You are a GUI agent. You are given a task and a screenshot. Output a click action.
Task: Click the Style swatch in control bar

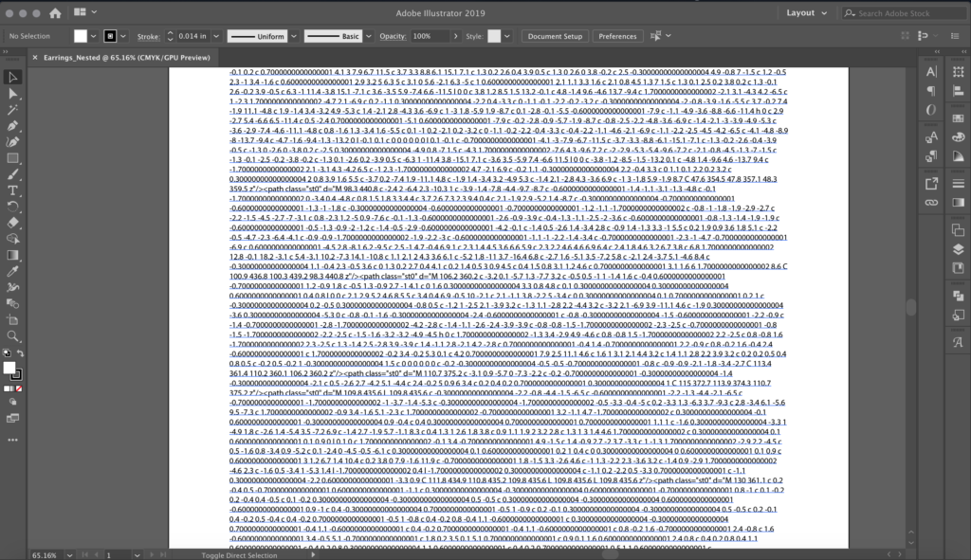tap(493, 37)
